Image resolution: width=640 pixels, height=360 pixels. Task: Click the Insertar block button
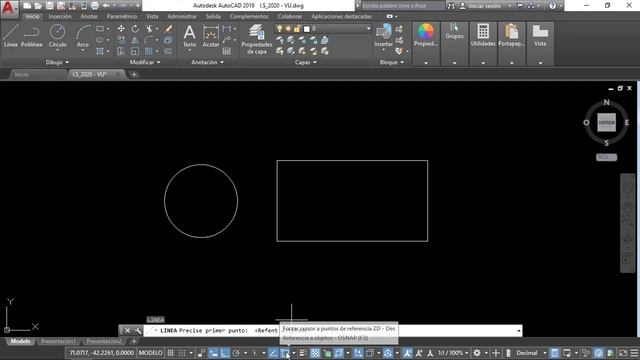click(383, 36)
